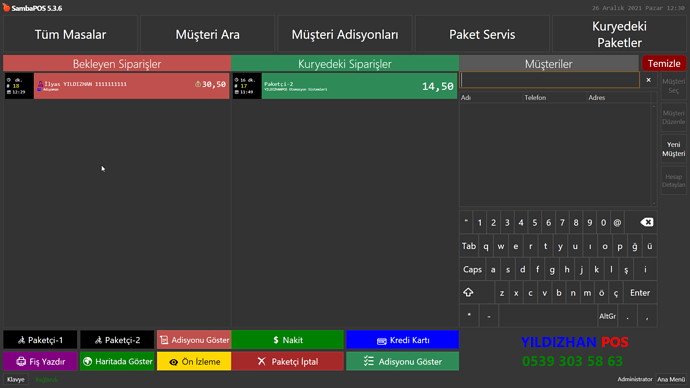Pay with Kredi Kartı
The image size is (690, 388).
(403, 340)
